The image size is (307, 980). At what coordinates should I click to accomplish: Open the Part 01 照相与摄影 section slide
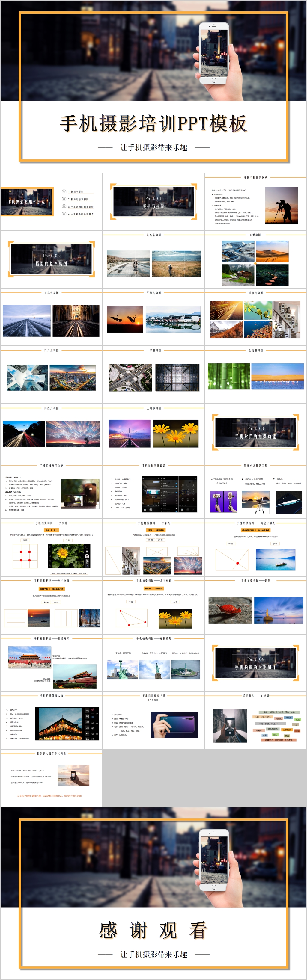153,202
